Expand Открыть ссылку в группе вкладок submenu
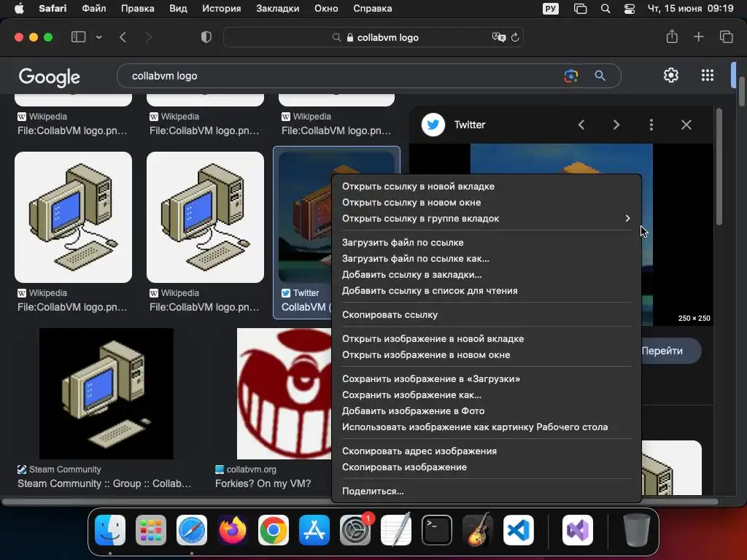This screenshot has height=560, width=747. pos(487,219)
